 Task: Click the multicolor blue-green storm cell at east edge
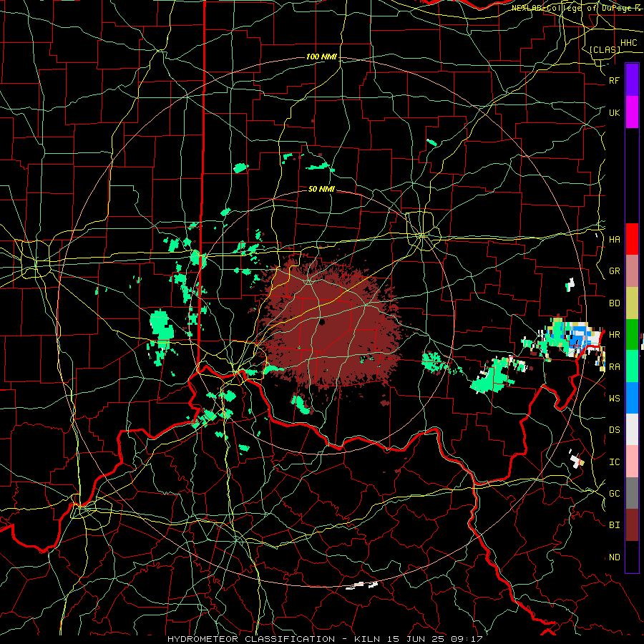click(571, 339)
